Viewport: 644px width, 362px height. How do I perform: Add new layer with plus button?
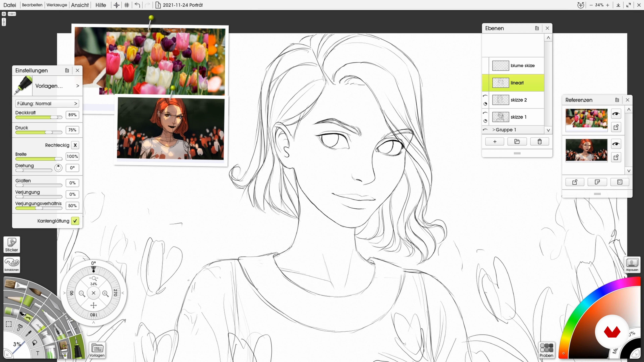tap(495, 142)
